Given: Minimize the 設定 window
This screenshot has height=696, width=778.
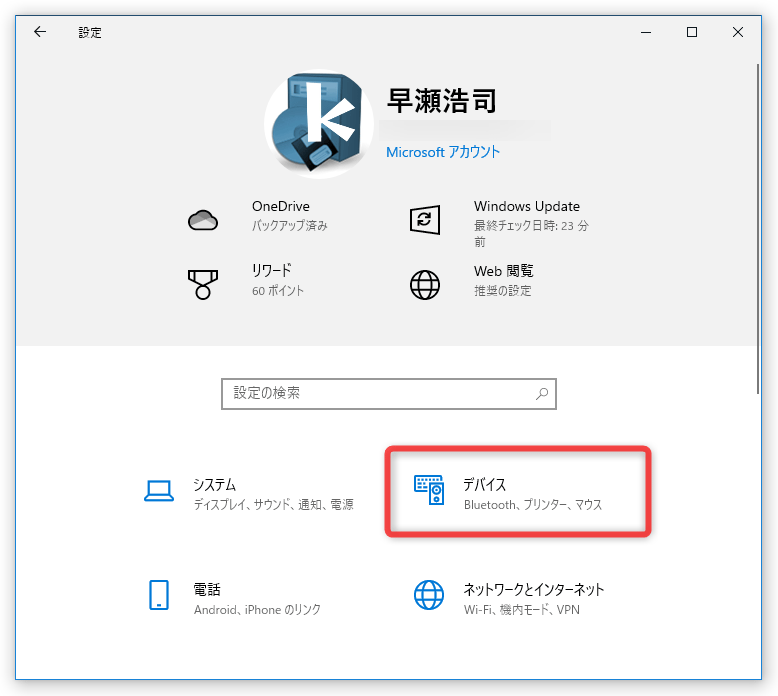Looking at the screenshot, I should point(646,32).
